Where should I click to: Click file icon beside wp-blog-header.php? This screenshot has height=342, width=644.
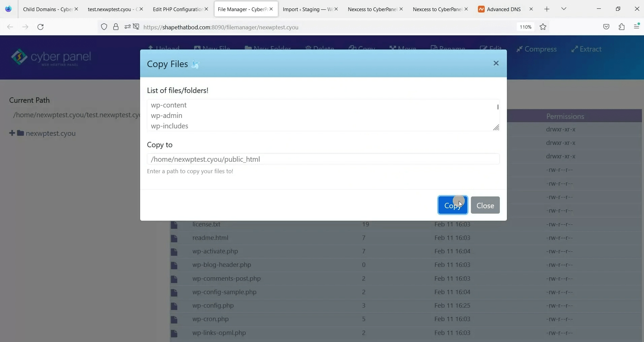coord(174,266)
